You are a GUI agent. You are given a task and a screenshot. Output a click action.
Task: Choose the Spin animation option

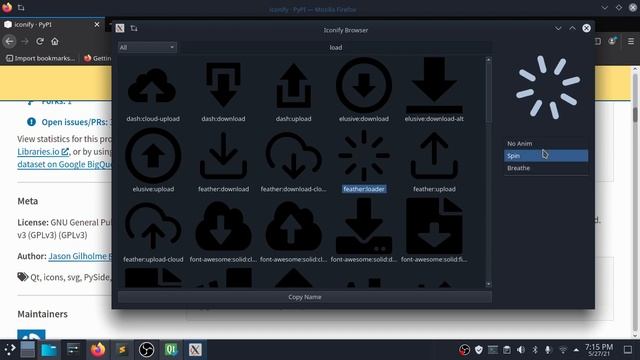pos(546,156)
